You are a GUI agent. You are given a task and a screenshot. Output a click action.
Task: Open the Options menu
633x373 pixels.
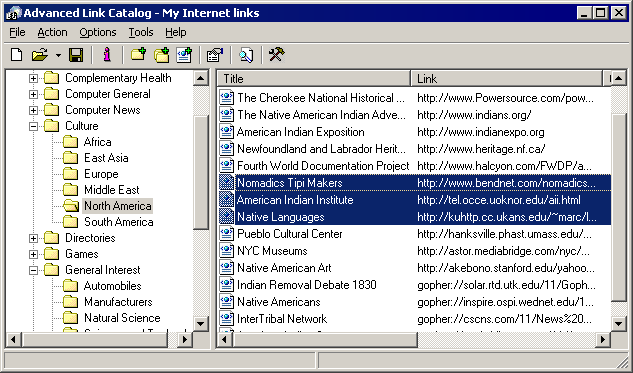98,32
